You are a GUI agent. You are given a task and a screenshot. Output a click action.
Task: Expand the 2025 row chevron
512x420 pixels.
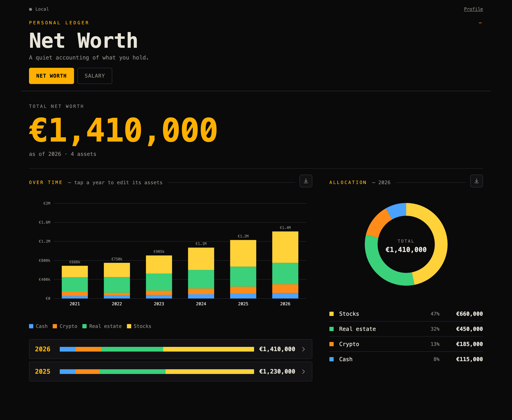304,372
